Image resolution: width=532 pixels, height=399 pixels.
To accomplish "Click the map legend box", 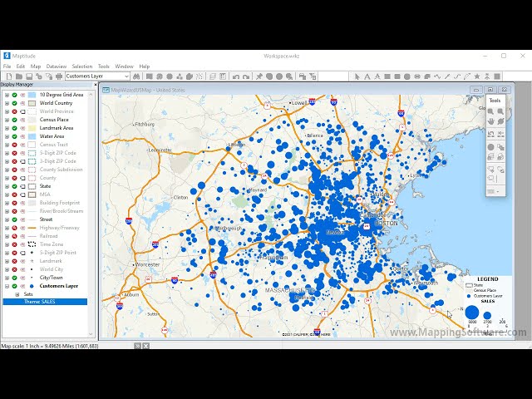I will [488, 306].
